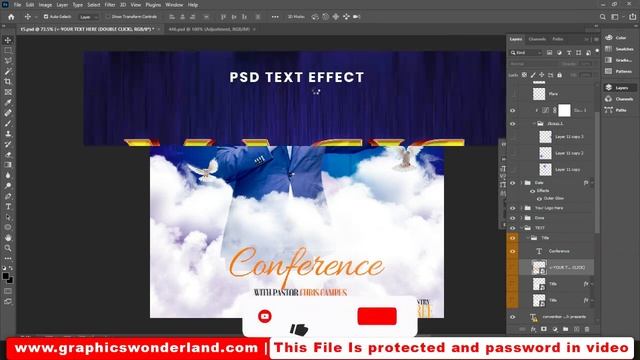Click the lock image pixels brush icon

point(533,75)
